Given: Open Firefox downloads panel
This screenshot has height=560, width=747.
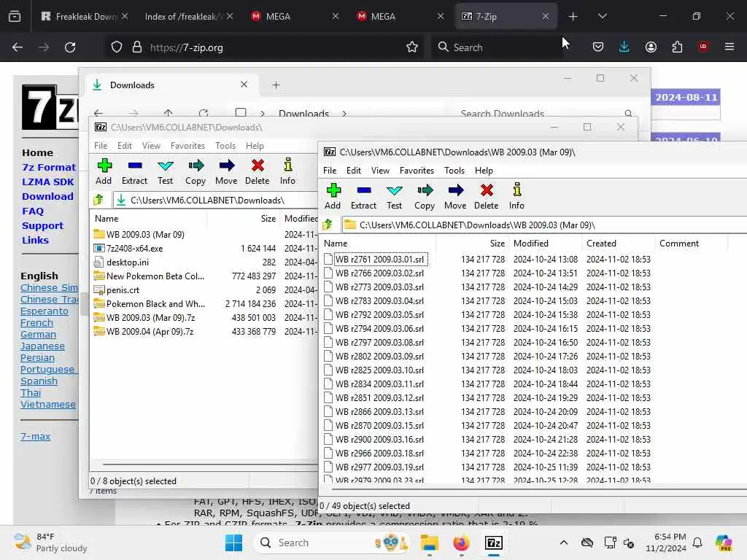Looking at the screenshot, I should coord(624,47).
